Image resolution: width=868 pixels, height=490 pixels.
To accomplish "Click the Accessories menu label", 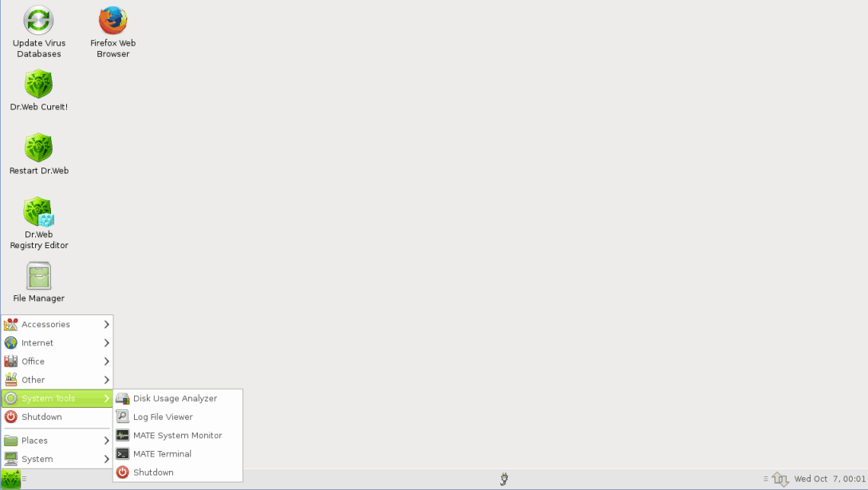I will [x=45, y=325].
